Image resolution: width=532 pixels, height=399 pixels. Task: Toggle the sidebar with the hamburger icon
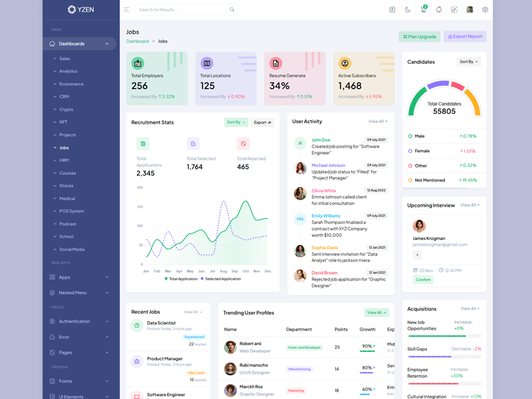pyautogui.click(x=126, y=10)
